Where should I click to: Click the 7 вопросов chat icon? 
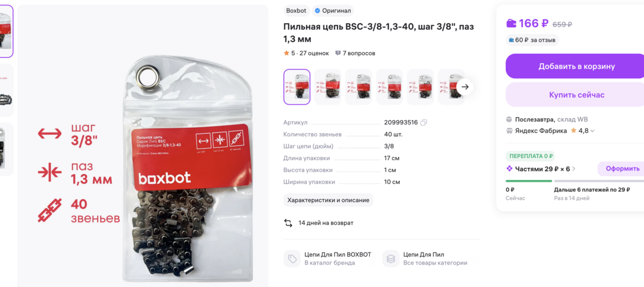(338, 53)
